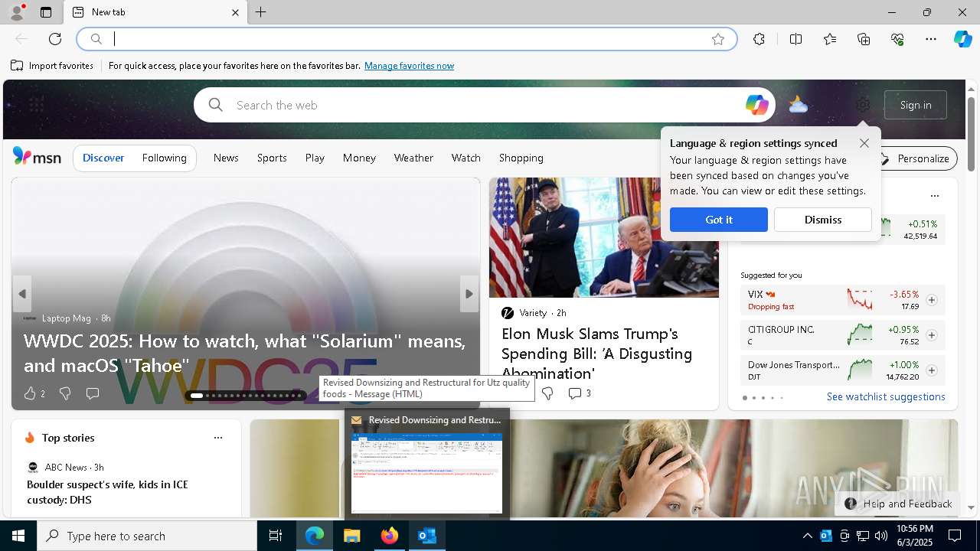Viewport: 980px width, 551px height.
Task: Show next carousel story
Action: click(469, 294)
